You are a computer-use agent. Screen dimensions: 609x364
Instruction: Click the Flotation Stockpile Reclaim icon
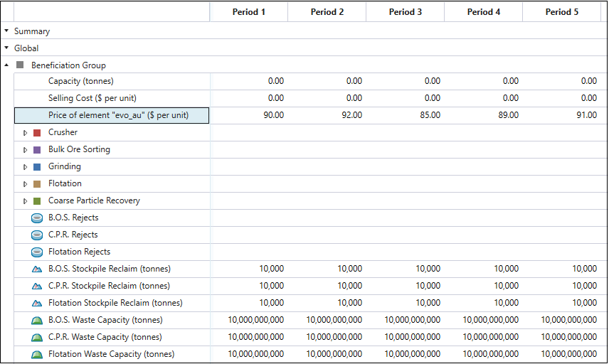pyautogui.click(x=37, y=303)
